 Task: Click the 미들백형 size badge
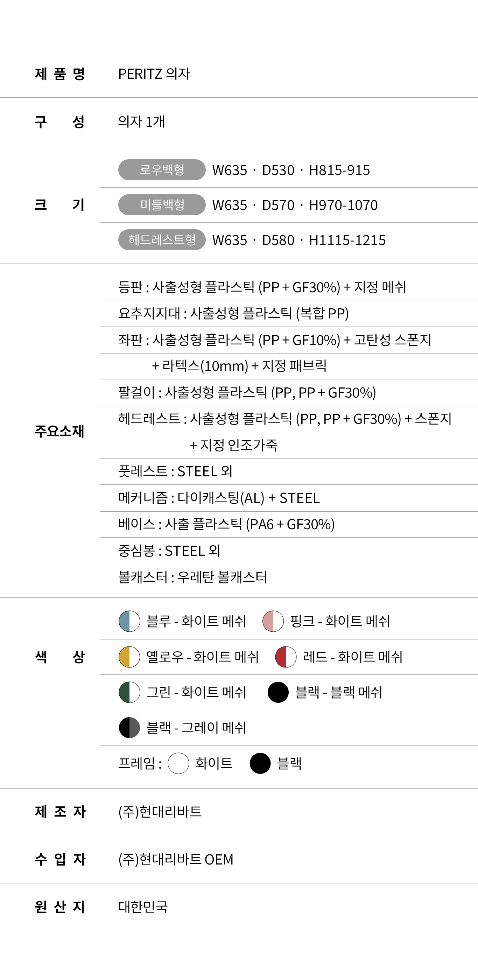(162, 205)
